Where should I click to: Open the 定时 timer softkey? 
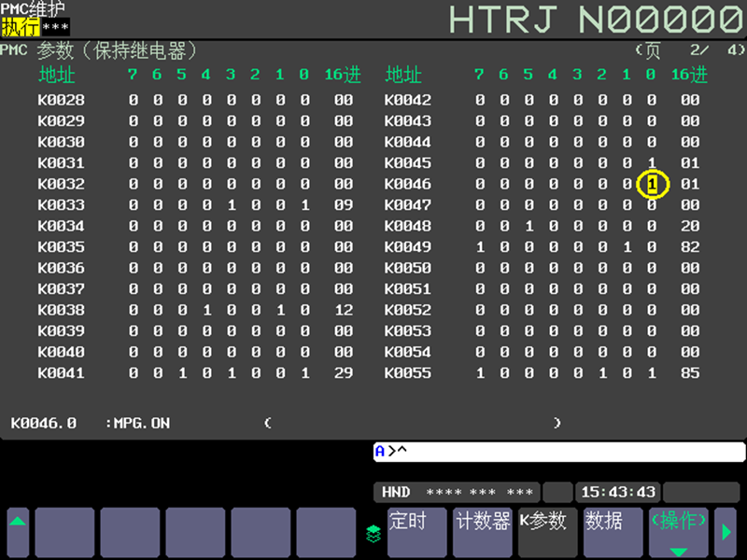coord(416,532)
